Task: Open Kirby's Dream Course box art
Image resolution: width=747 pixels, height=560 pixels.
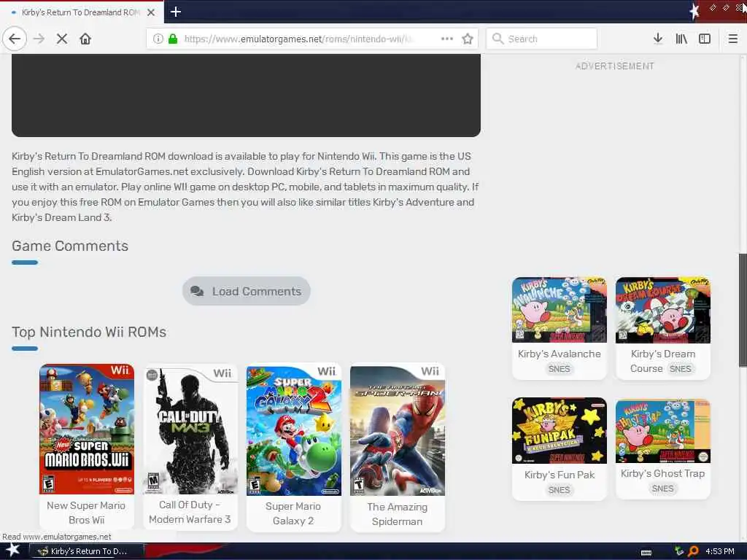Action: (662, 310)
